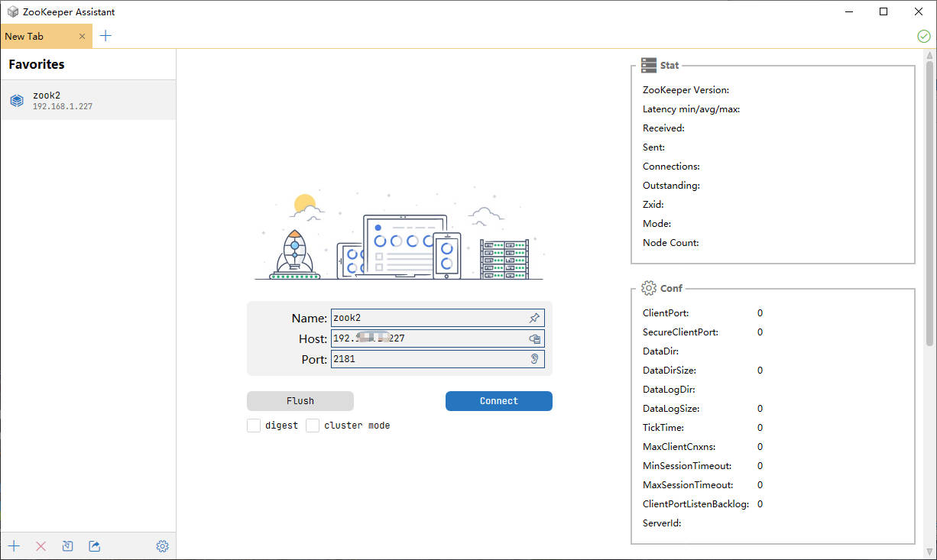Add a new favorite with the bottom plus

point(14,546)
